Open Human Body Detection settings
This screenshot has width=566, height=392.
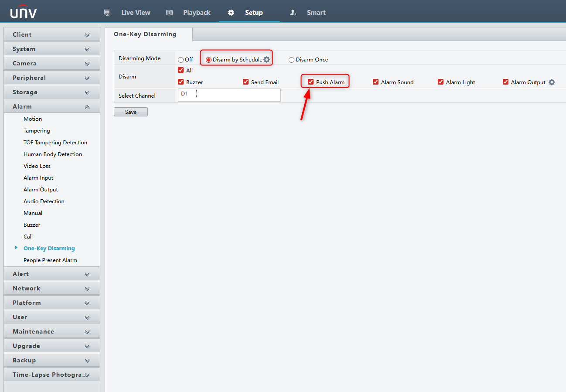53,154
